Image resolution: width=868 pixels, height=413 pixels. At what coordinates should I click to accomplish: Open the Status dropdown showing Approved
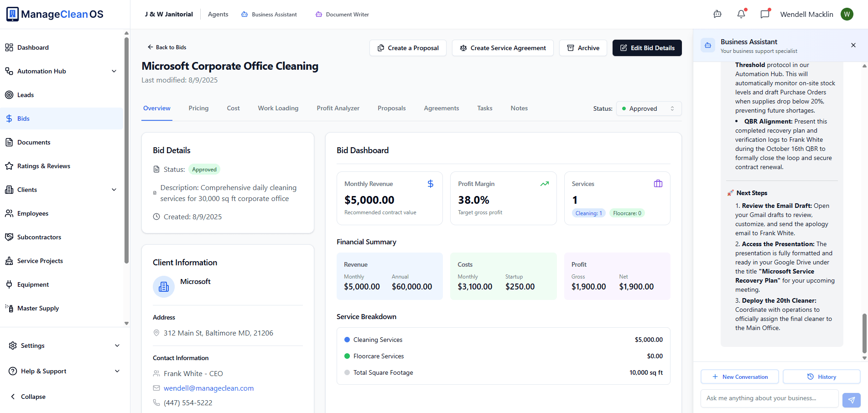click(649, 108)
